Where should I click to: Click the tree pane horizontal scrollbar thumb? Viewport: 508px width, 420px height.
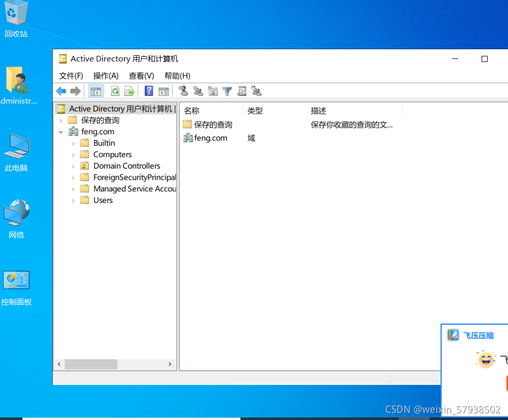(91, 364)
